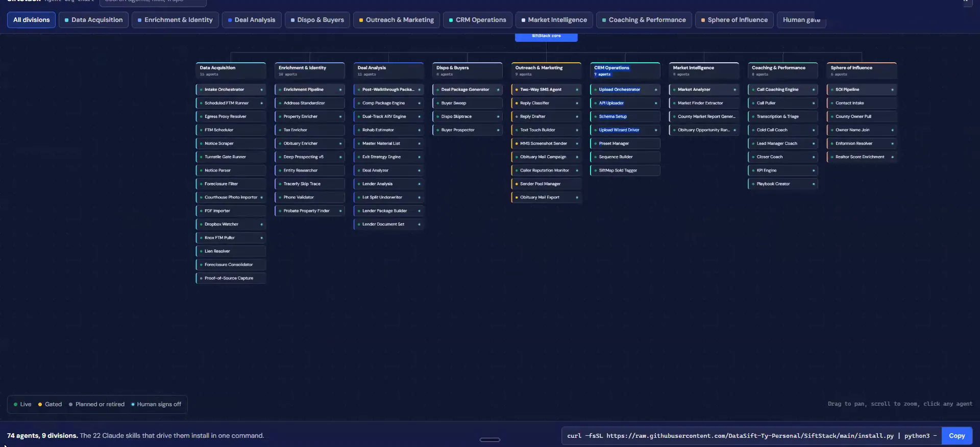
Task: Open the Two-Way SMS Agent
Action: click(x=546, y=90)
